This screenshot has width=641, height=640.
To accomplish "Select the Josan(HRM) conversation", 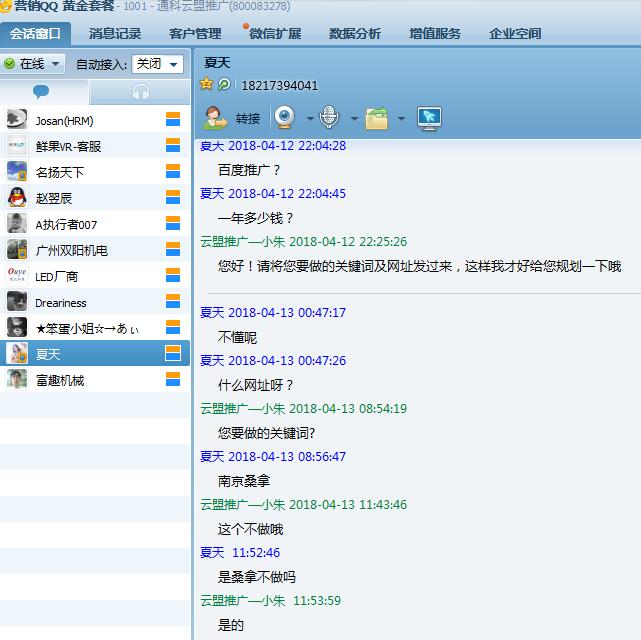I will 64,120.
